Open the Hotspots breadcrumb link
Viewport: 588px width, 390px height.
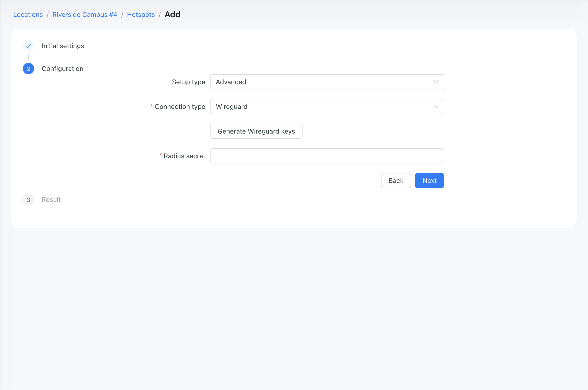(x=141, y=15)
